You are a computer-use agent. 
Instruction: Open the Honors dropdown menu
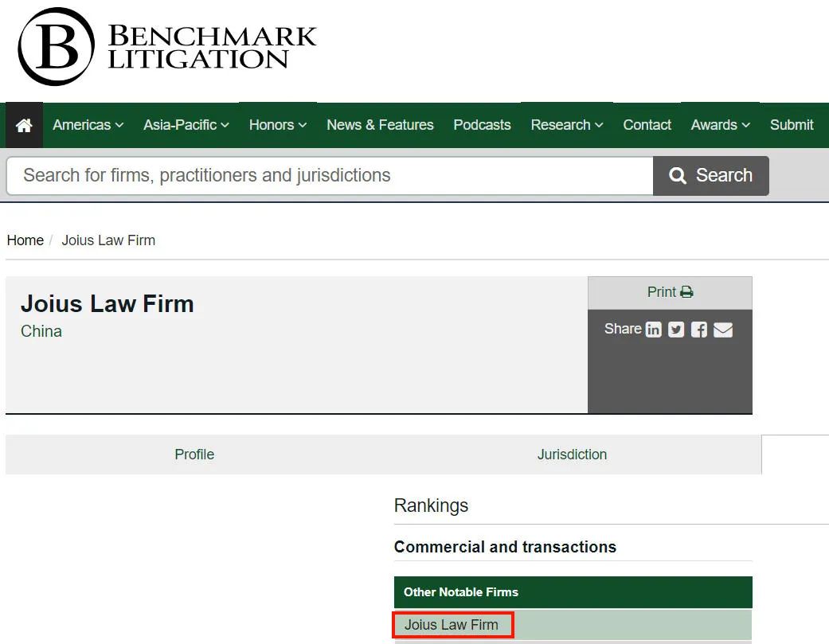click(278, 125)
